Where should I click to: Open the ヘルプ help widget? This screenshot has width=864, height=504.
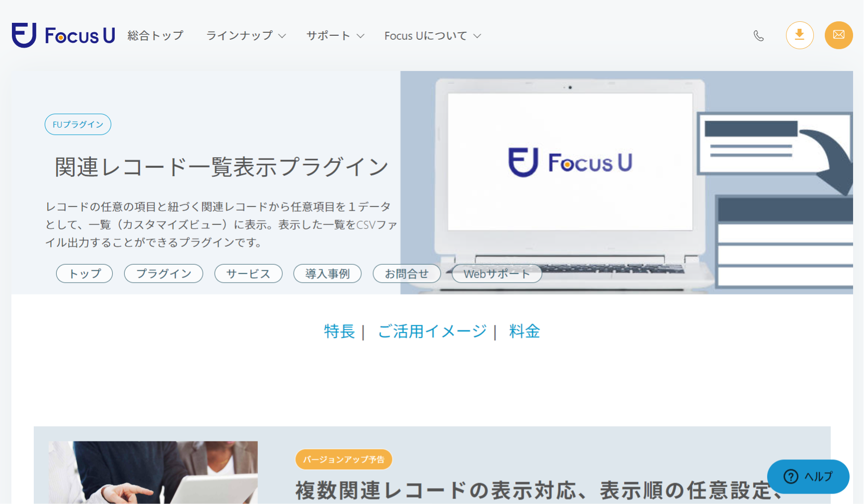[x=808, y=476]
